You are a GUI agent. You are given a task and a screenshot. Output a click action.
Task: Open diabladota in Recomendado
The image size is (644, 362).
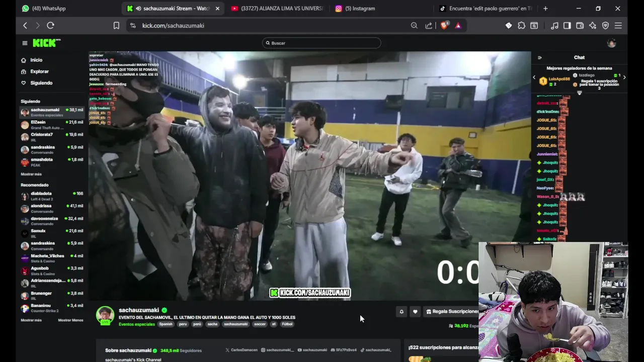[52, 196]
